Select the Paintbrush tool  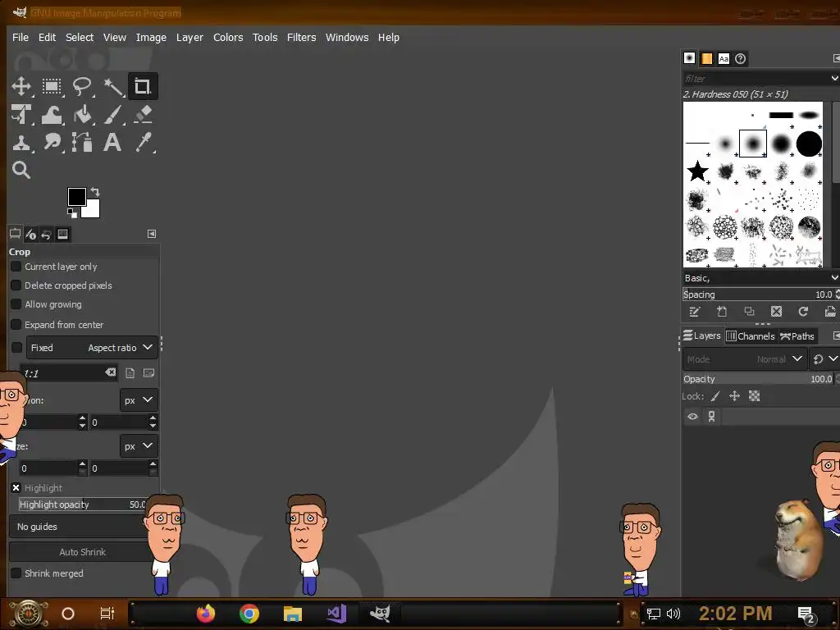tap(113, 115)
